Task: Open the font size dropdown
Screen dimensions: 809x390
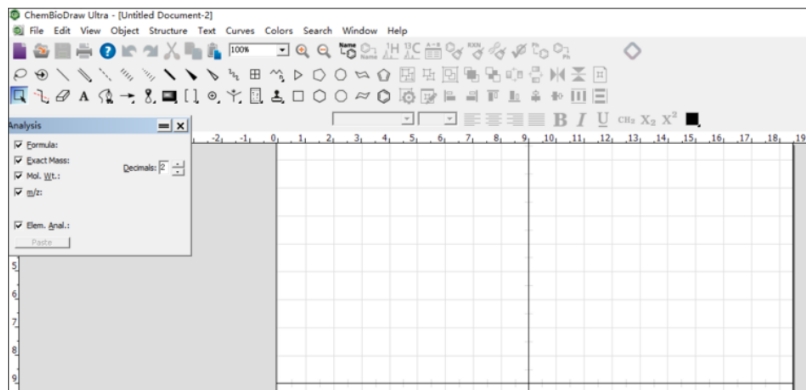Action: pos(450,119)
